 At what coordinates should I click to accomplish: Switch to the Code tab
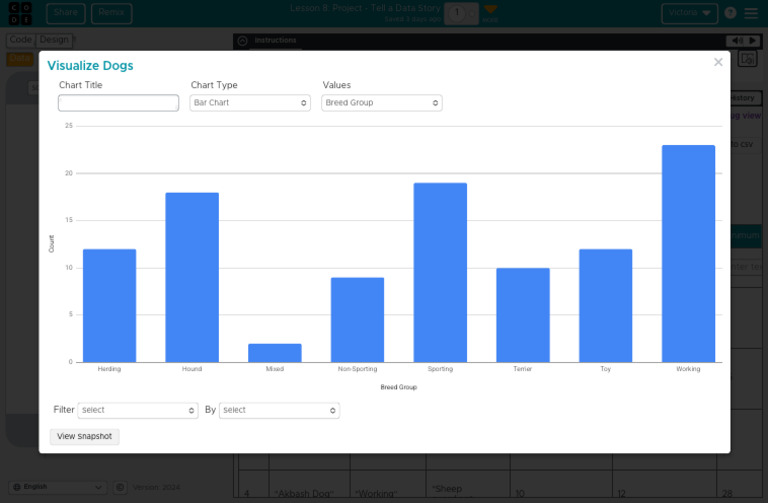tap(21, 40)
